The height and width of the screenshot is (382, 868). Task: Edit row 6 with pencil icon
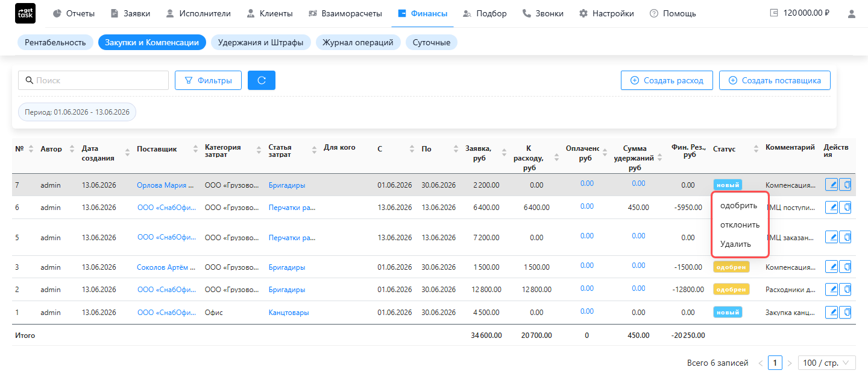tap(831, 207)
